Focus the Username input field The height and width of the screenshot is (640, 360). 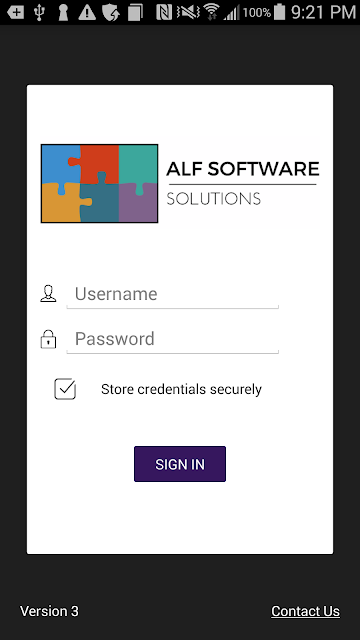pos(173,295)
